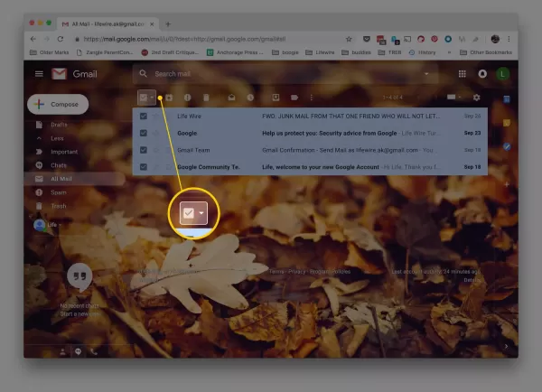Open the phone calls icon
The height and width of the screenshot is (392, 542).
point(94,352)
